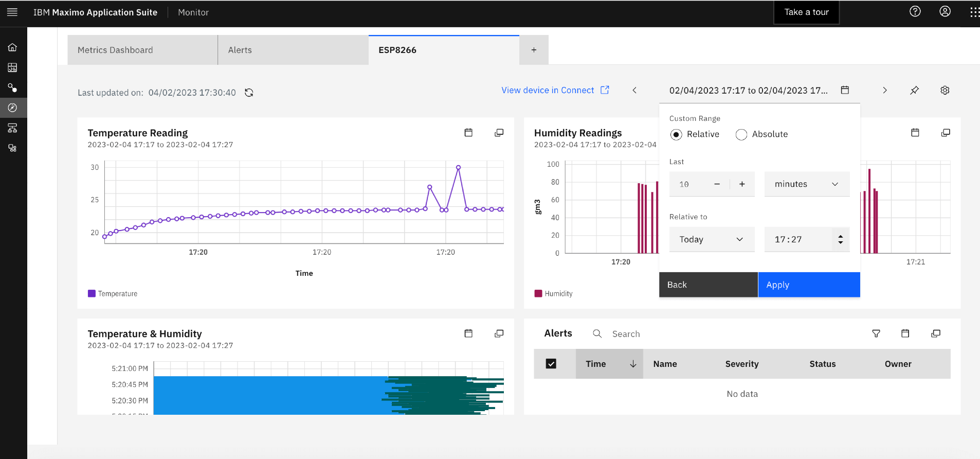The height and width of the screenshot is (459, 980).
Task: Open the minutes unit dropdown
Action: tap(807, 184)
